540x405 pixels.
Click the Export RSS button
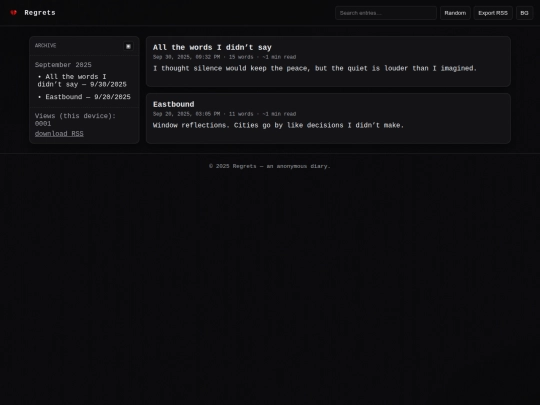point(493,13)
